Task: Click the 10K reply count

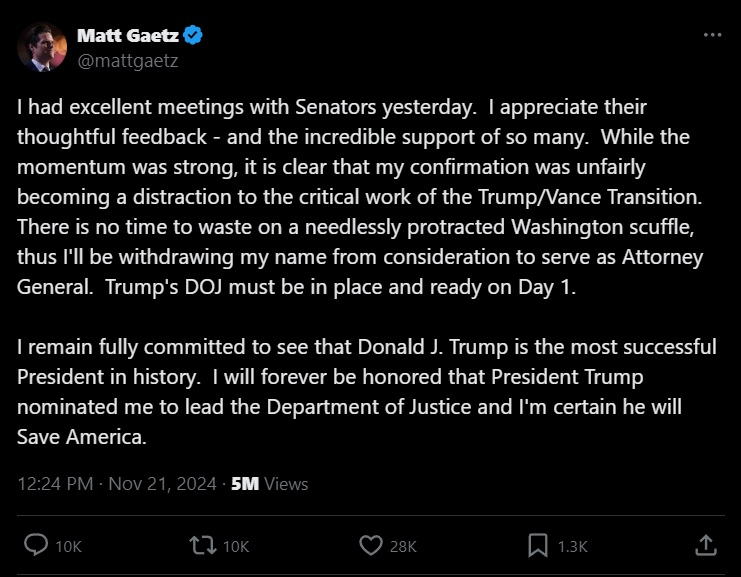Action: pos(69,547)
